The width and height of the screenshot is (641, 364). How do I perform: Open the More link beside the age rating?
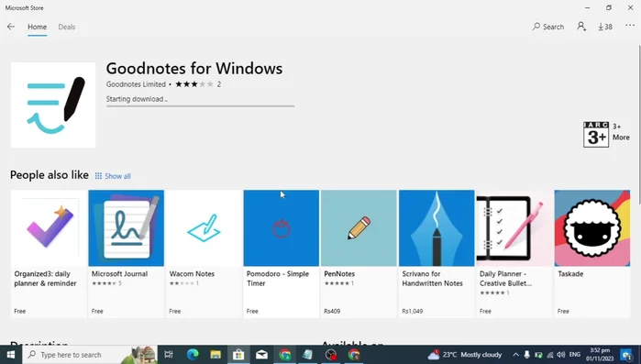[x=621, y=138]
